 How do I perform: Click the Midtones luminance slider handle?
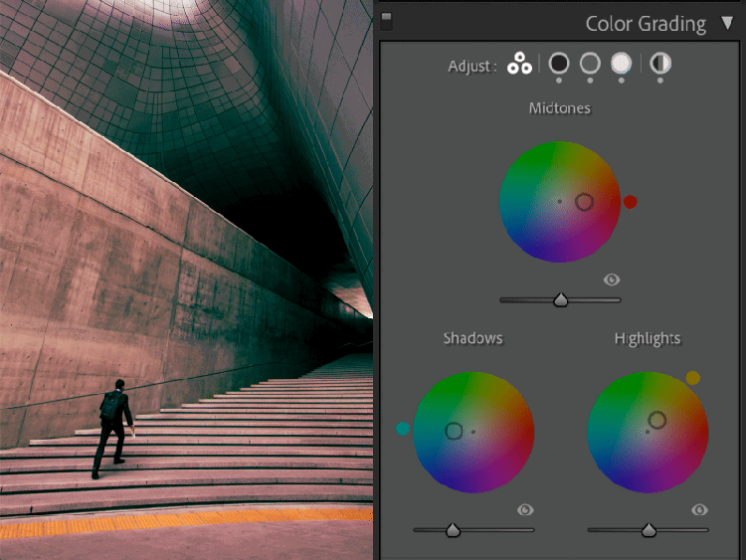(x=561, y=299)
